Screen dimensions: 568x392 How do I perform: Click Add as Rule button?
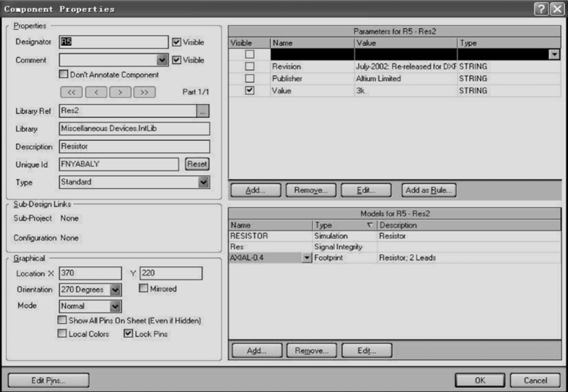click(x=428, y=190)
